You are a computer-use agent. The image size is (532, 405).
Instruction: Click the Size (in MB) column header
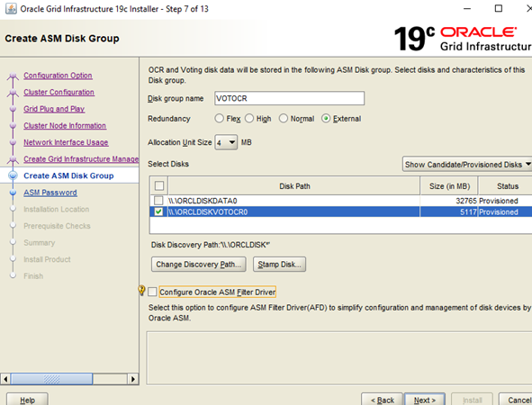click(449, 186)
